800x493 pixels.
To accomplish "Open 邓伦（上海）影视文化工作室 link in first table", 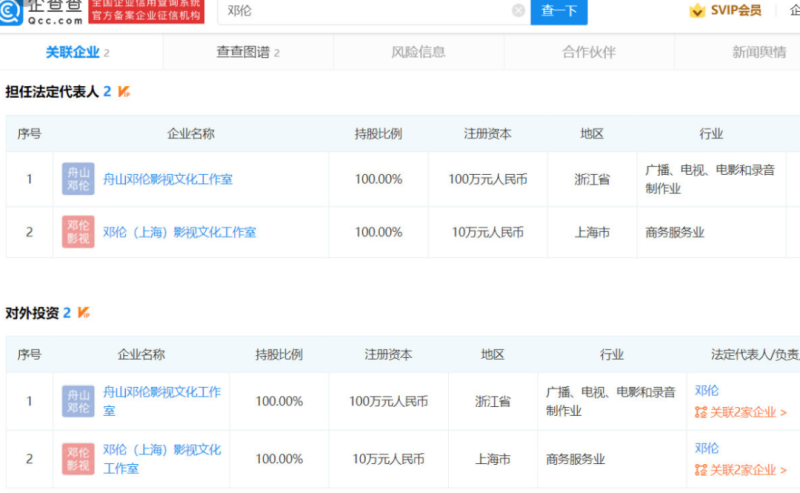I will pos(180,232).
